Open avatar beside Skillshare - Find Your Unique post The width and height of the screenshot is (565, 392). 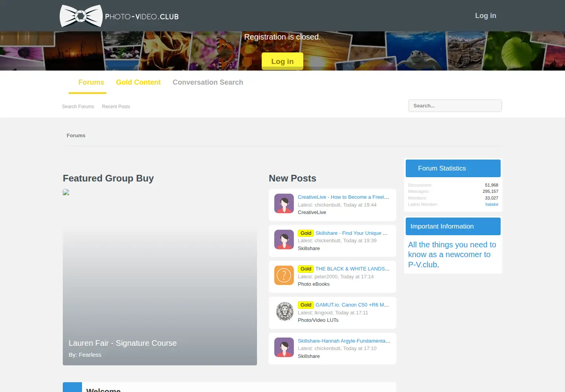tap(284, 240)
